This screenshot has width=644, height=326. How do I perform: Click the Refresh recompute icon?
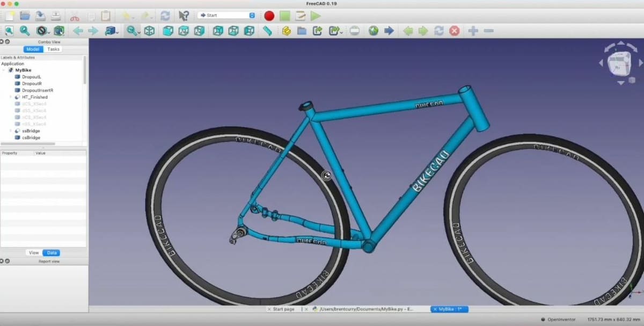[165, 16]
